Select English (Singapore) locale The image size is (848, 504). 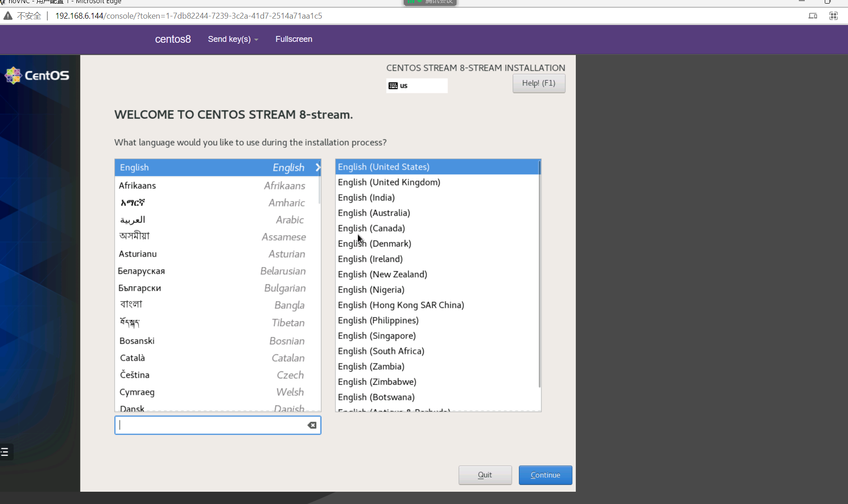(437, 336)
